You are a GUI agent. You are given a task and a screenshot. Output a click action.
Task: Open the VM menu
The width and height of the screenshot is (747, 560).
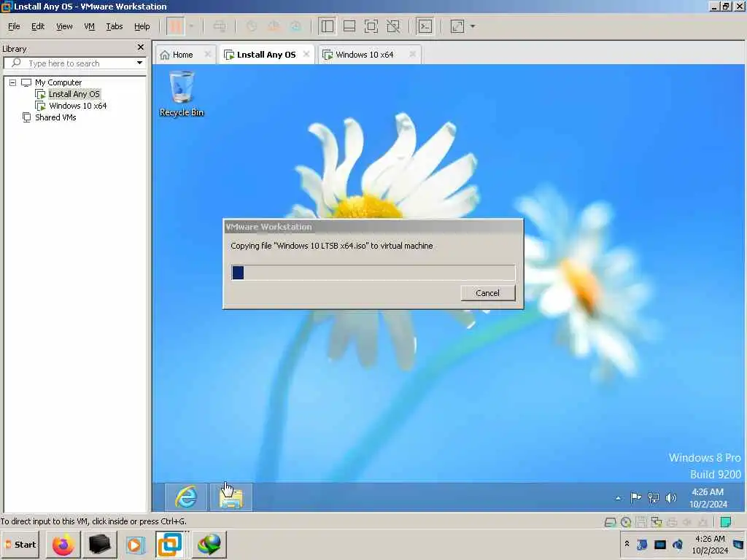point(89,27)
